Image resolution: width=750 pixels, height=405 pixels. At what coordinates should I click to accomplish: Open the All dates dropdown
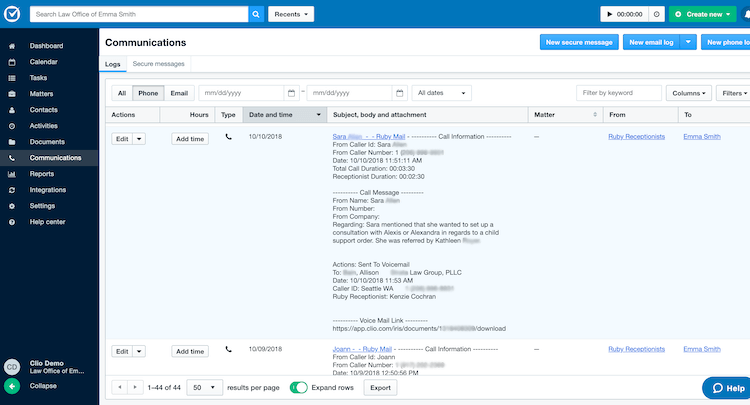[x=441, y=93]
